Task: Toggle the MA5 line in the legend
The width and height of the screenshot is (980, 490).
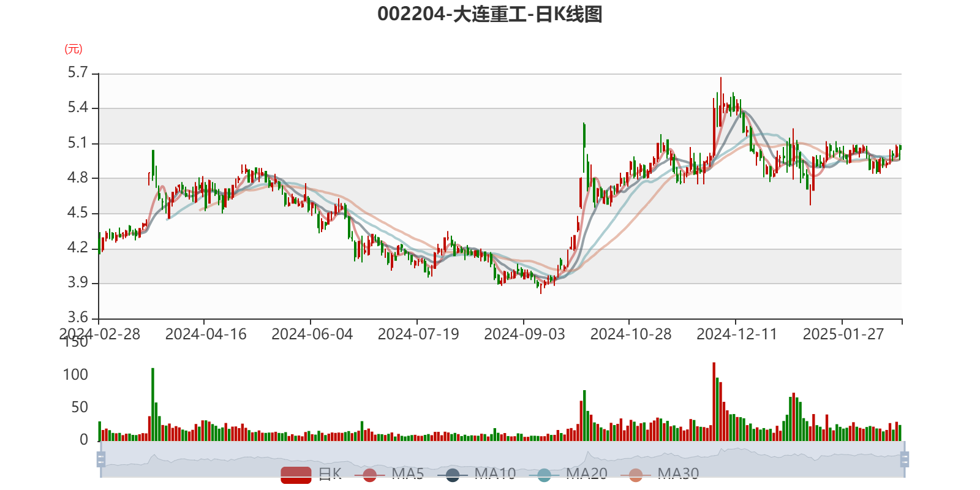Action: pos(389,474)
